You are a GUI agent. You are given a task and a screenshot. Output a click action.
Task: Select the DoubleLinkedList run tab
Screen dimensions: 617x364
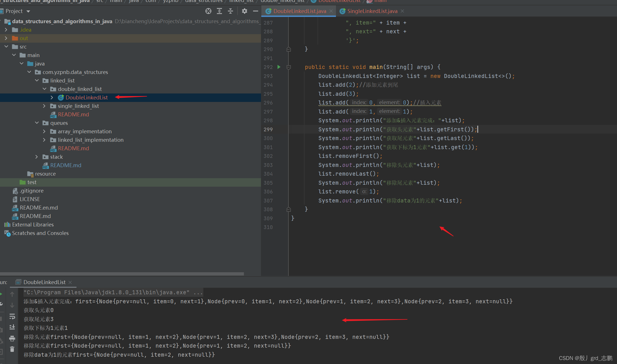(44, 282)
